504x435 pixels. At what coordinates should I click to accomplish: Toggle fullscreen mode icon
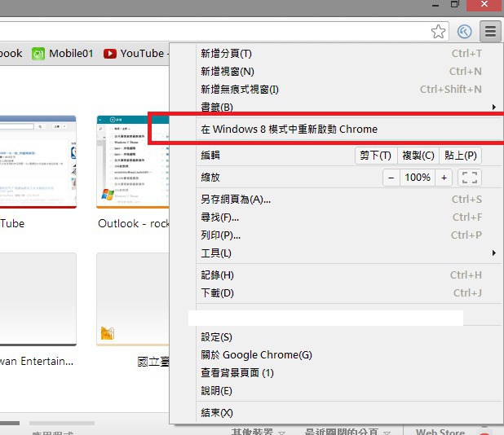pyautogui.click(x=469, y=178)
